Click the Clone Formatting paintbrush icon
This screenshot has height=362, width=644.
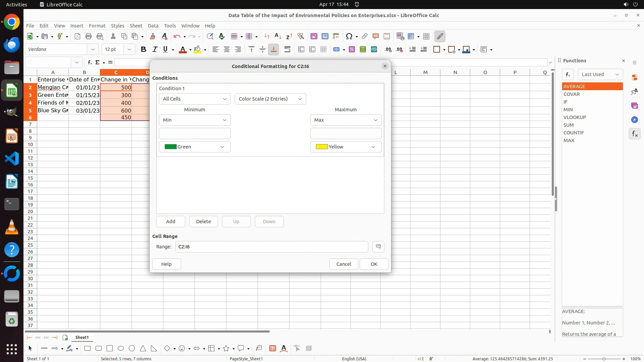[153, 37]
